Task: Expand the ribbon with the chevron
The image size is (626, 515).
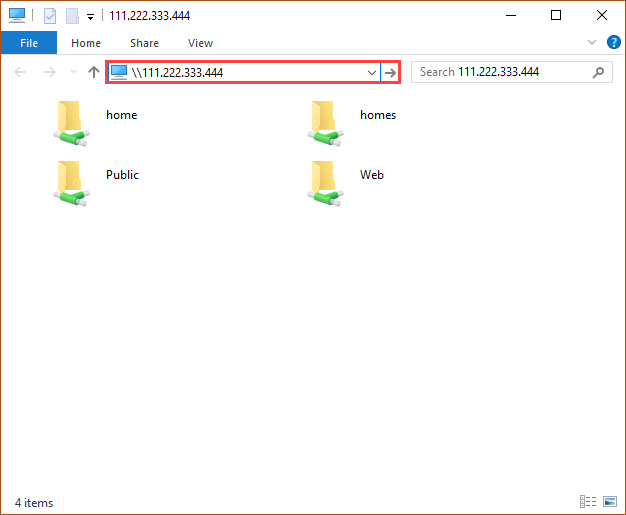Action: [592, 42]
